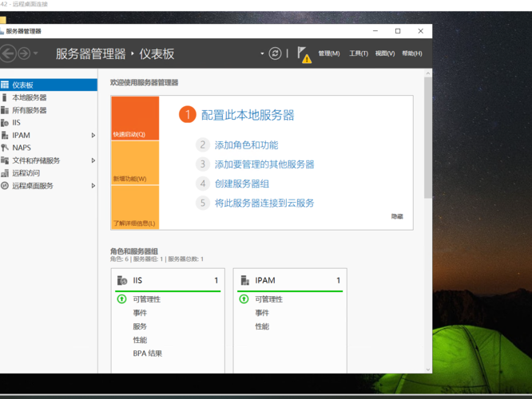The height and width of the screenshot is (399, 532).
Task: Click the IIS tile green manageability icon
Action: [121, 299]
